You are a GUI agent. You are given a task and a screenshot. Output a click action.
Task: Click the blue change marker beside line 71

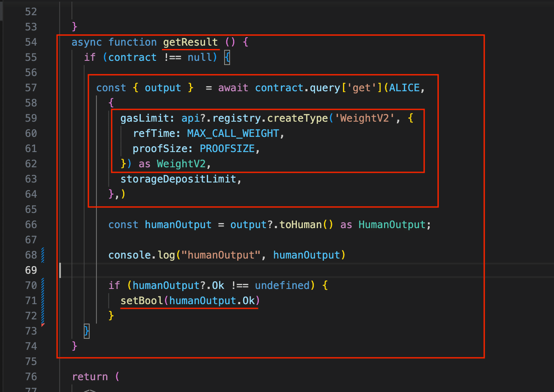click(43, 301)
